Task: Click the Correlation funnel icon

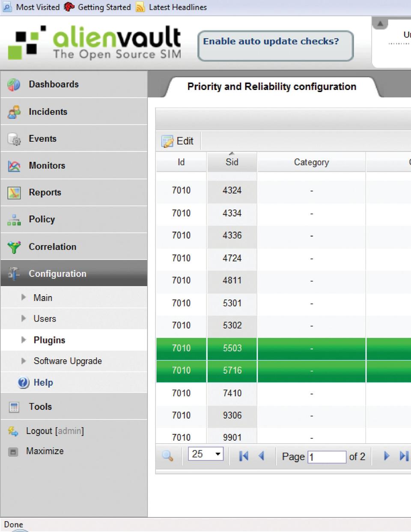Action: click(x=14, y=247)
